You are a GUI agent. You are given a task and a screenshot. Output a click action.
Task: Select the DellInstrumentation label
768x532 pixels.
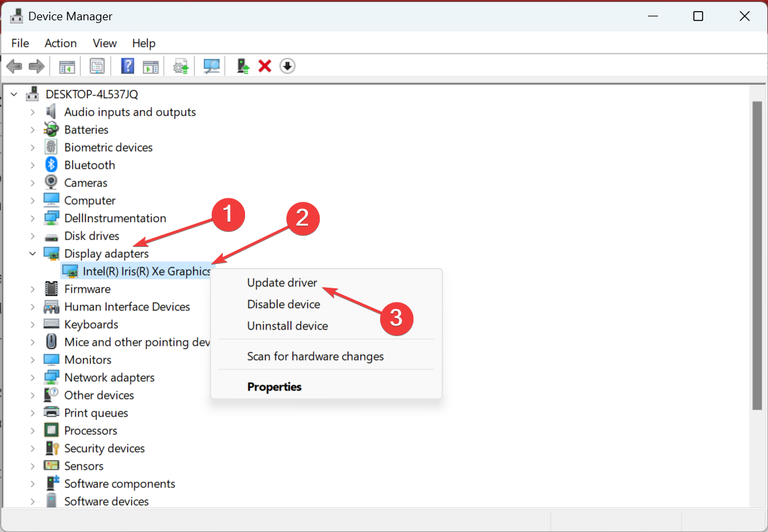point(115,218)
